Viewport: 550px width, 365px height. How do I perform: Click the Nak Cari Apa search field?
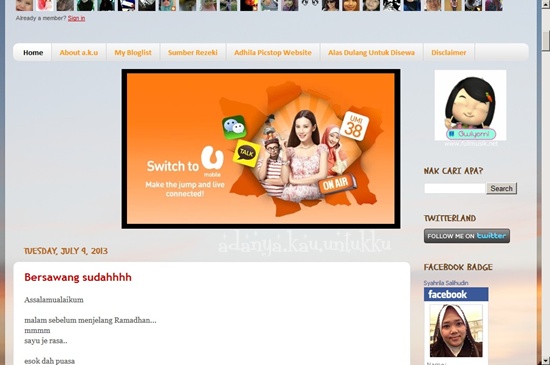tap(455, 188)
